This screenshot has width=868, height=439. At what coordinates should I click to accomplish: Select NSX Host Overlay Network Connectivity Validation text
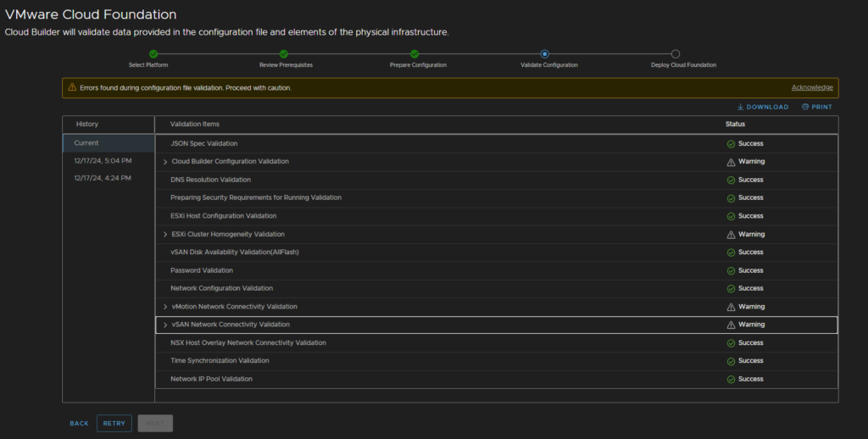tap(248, 342)
